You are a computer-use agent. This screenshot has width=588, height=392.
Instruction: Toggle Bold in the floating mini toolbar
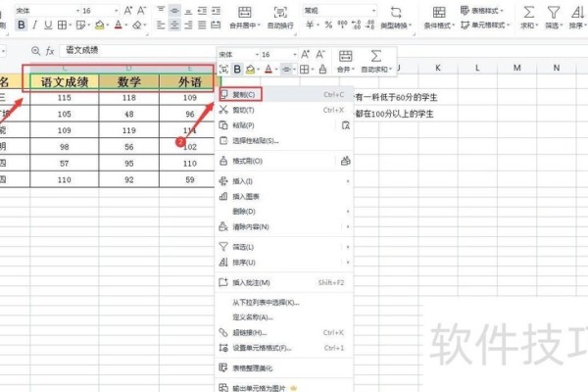point(237,69)
